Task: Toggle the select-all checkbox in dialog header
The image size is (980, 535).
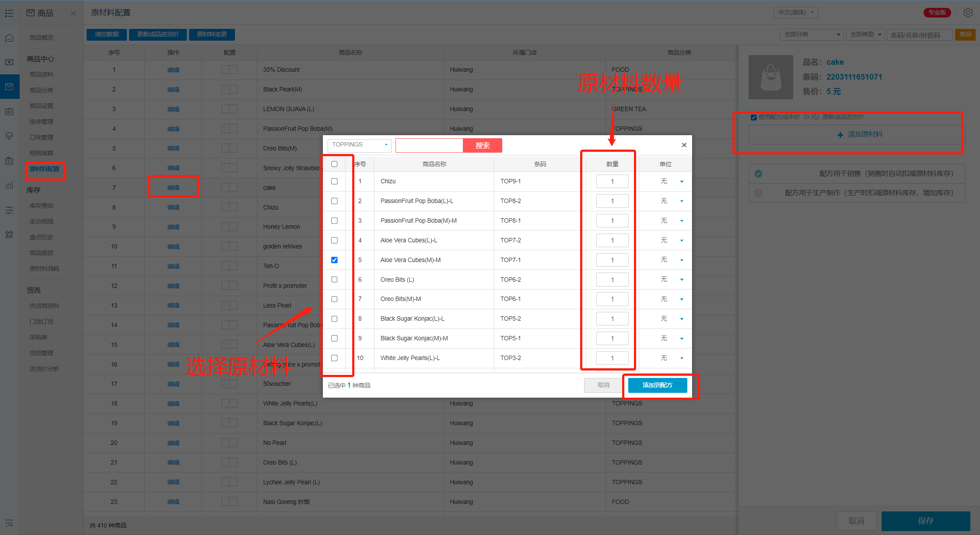Action: coord(335,164)
